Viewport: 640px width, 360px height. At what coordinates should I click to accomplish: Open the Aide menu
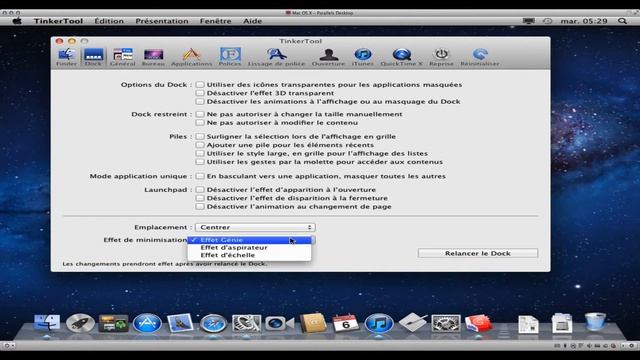[253, 21]
